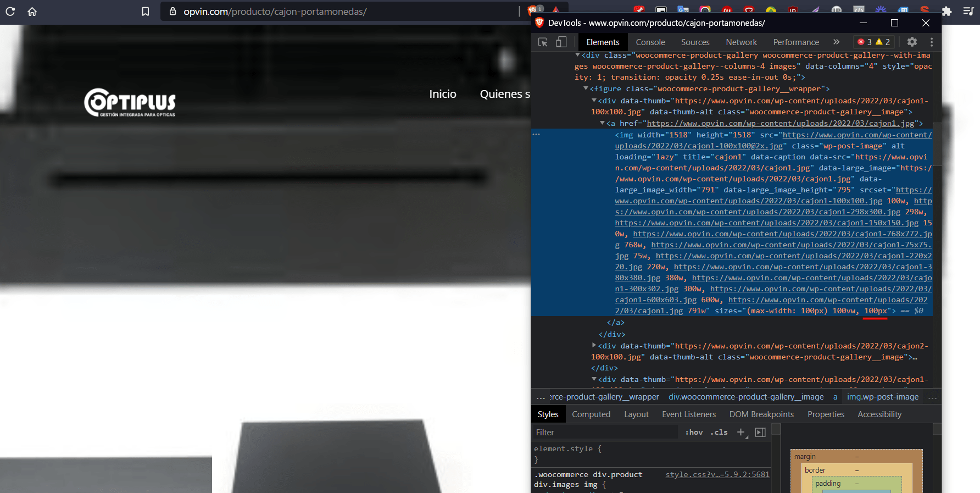Toggle the .cls class editor

(719, 433)
